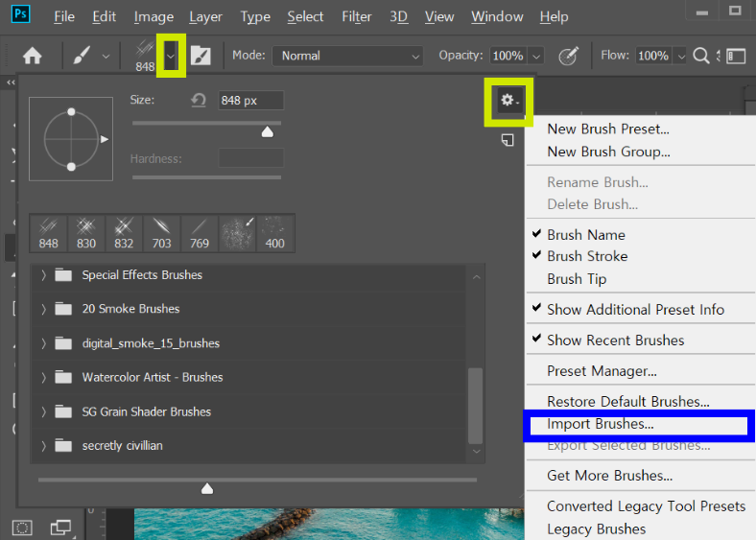This screenshot has height=540, width=756.
Task: Select recent brush 703
Action: pyautogui.click(x=161, y=234)
